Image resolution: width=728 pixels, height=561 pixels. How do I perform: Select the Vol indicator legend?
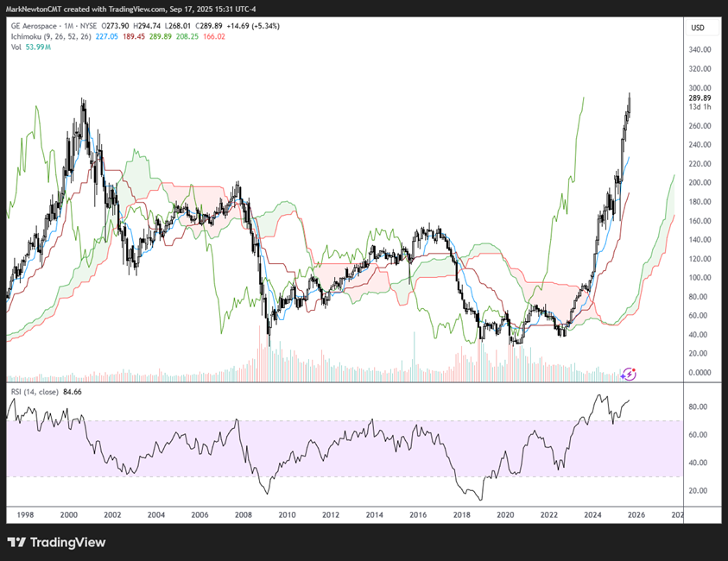(16, 47)
